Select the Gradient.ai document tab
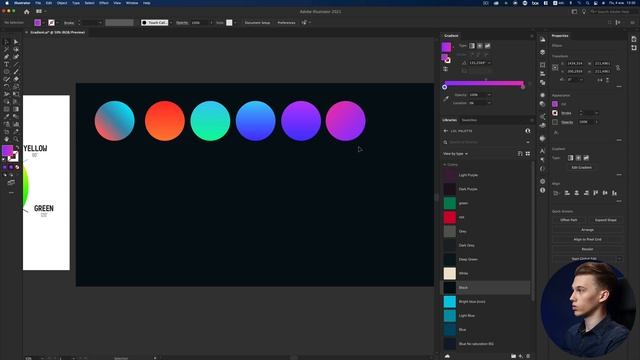640x360 pixels. [58, 32]
